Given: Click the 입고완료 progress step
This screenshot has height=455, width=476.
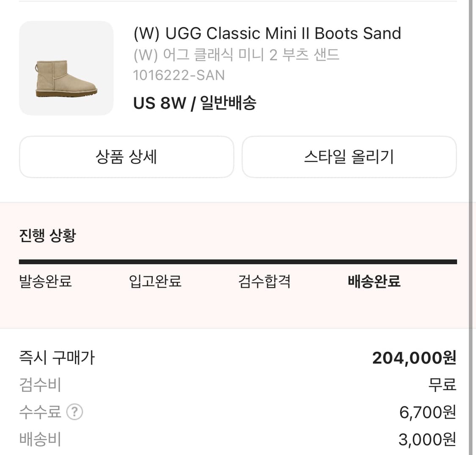Looking at the screenshot, I should [155, 281].
